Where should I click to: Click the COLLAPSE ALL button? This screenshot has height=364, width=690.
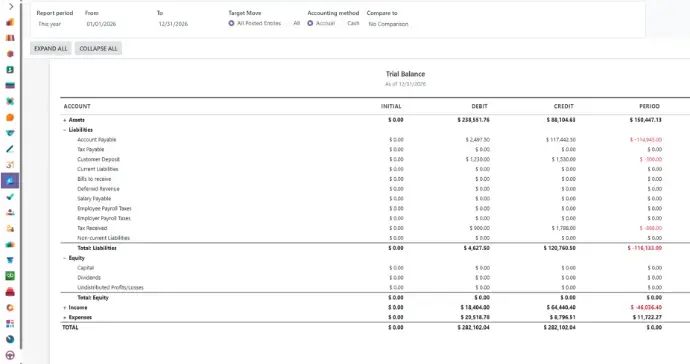coord(98,48)
